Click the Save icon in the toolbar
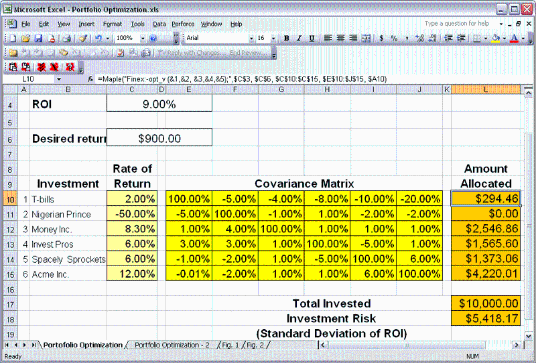Image resolution: width=536 pixels, height=363 pixels. coord(38,38)
